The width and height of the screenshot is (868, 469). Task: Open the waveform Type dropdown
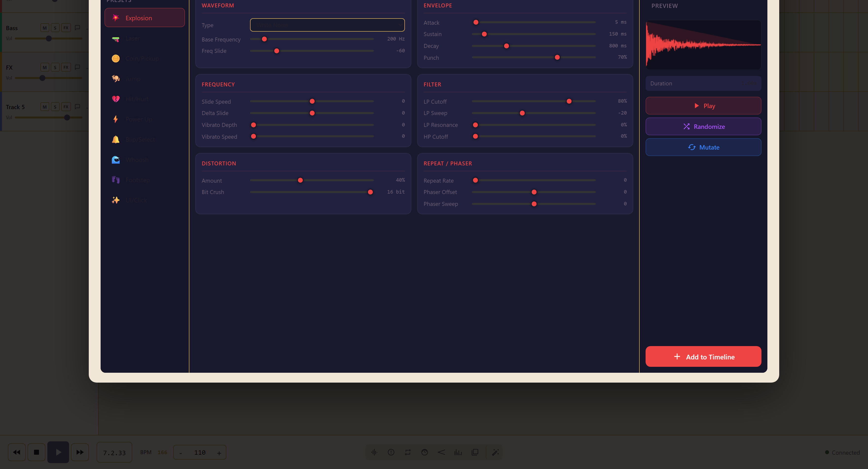327,25
